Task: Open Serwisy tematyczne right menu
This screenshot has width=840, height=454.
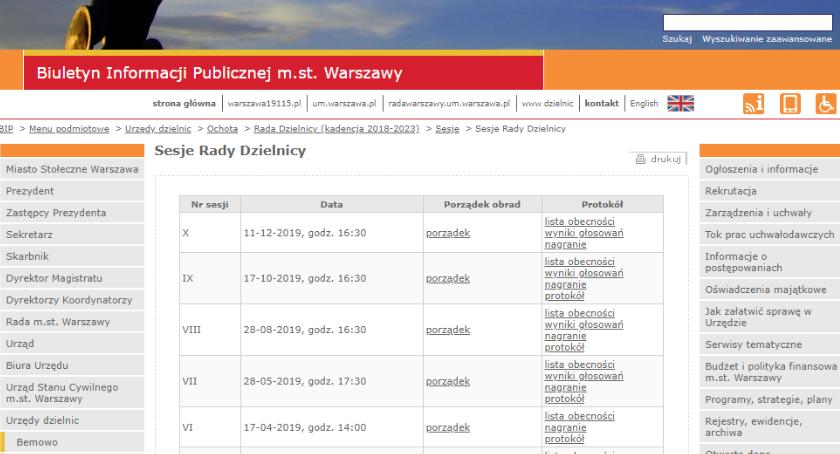Action: pos(770,345)
